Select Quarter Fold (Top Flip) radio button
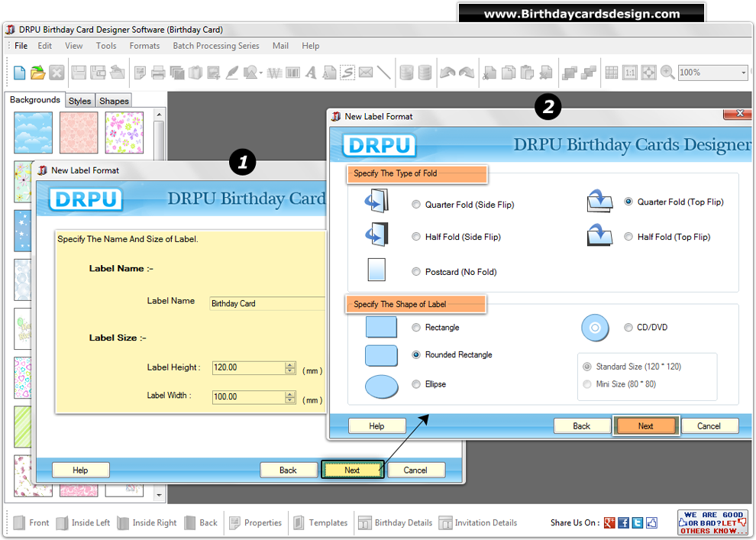Screen dimensions: 756x540 click(x=628, y=202)
